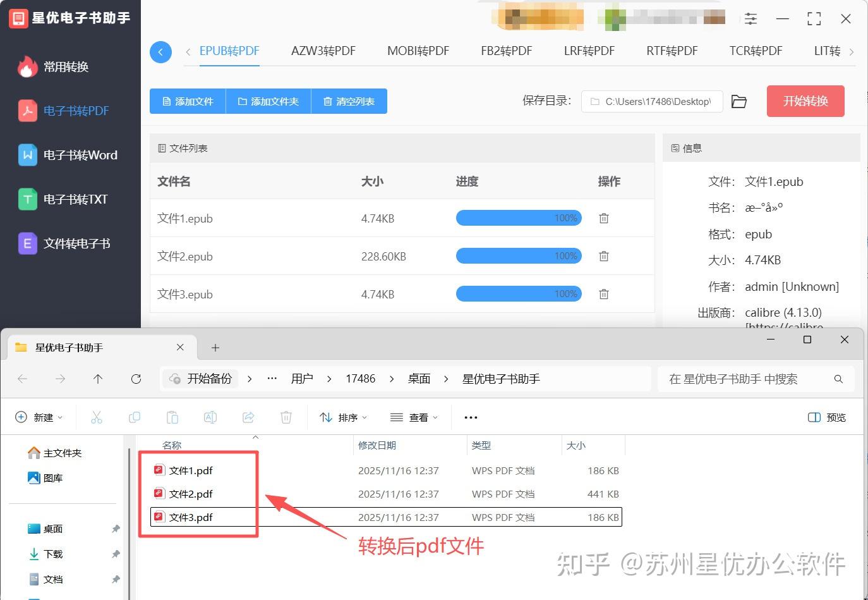This screenshot has width=868, height=600.
Task: Open the folder browser beside 保存目录
Action: pos(739,101)
